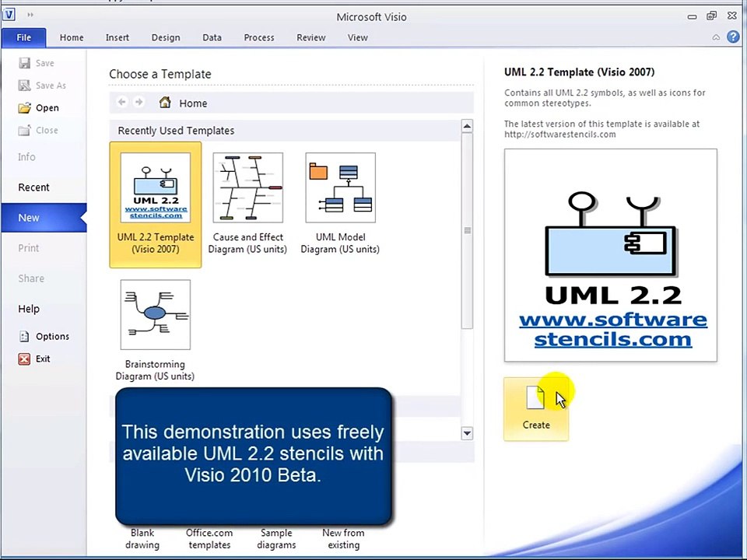
Task: Click the Options label in sidebar
Action: point(52,336)
